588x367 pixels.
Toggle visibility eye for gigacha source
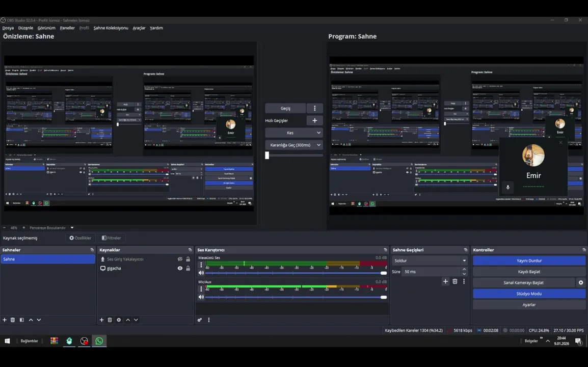click(x=180, y=268)
